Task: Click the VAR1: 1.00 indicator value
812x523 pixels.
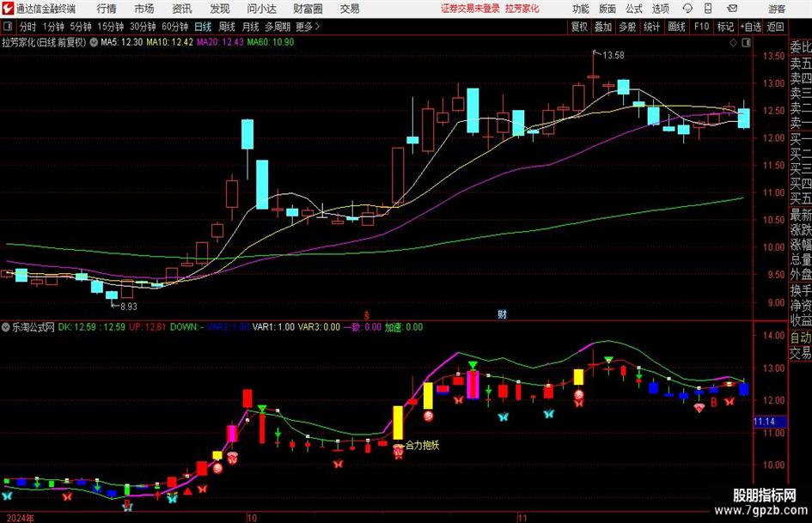Action: pyautogui.click(x=273, y=327)
